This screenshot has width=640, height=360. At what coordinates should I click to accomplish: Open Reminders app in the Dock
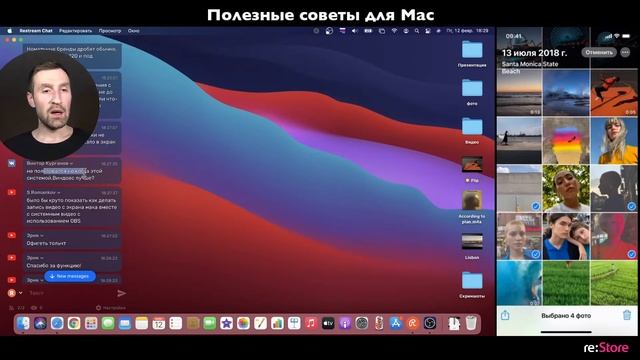click(x=176, y=324)
